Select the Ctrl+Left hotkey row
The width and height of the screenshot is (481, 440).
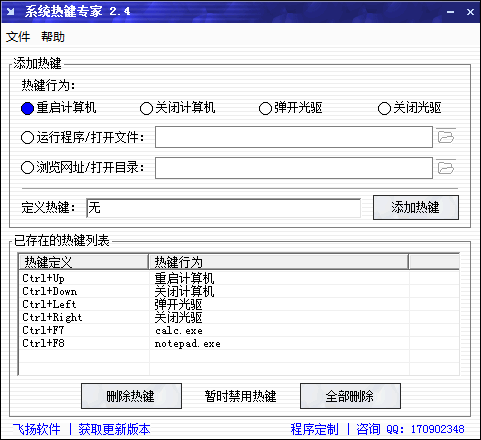[239, 304]
